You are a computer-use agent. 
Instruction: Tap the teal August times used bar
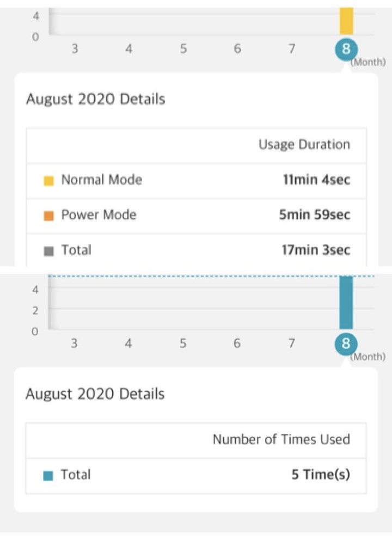pos(346,302)
